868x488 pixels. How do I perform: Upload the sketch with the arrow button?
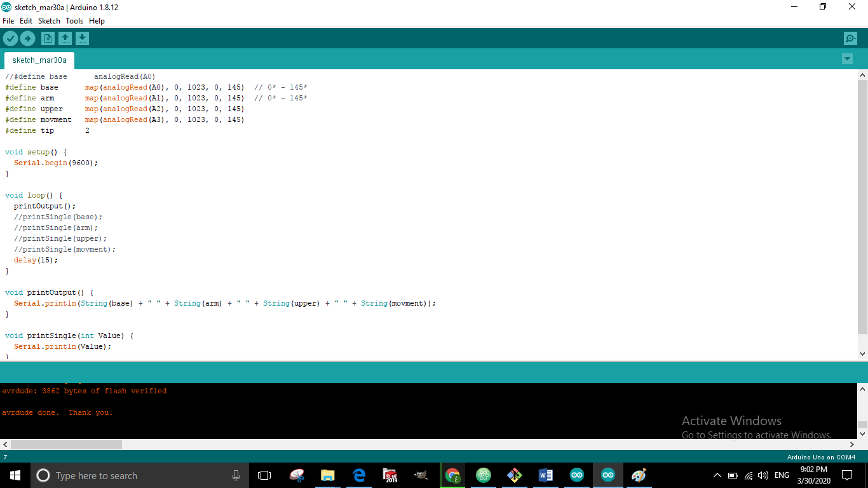tap(27, 39)
